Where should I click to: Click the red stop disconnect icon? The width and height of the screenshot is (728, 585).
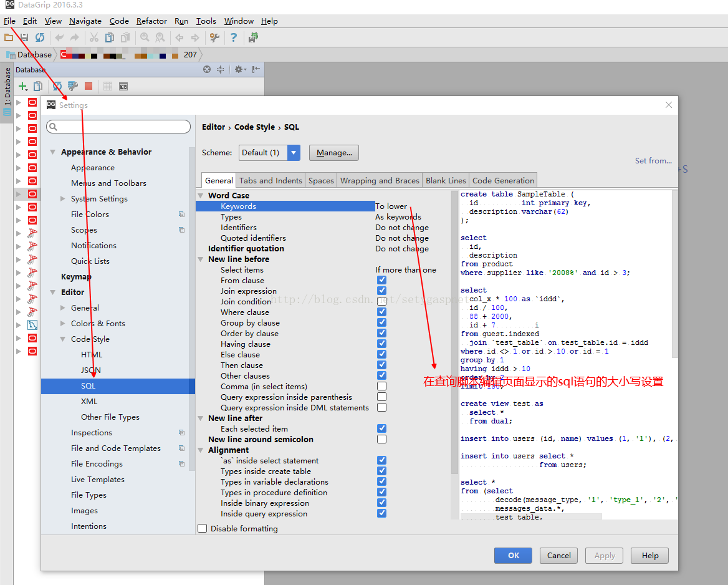[x=89, y=86]
